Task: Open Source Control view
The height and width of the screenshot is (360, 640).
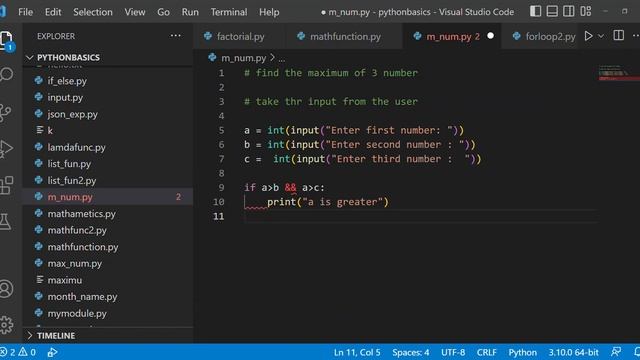Action: click(6, 113)
